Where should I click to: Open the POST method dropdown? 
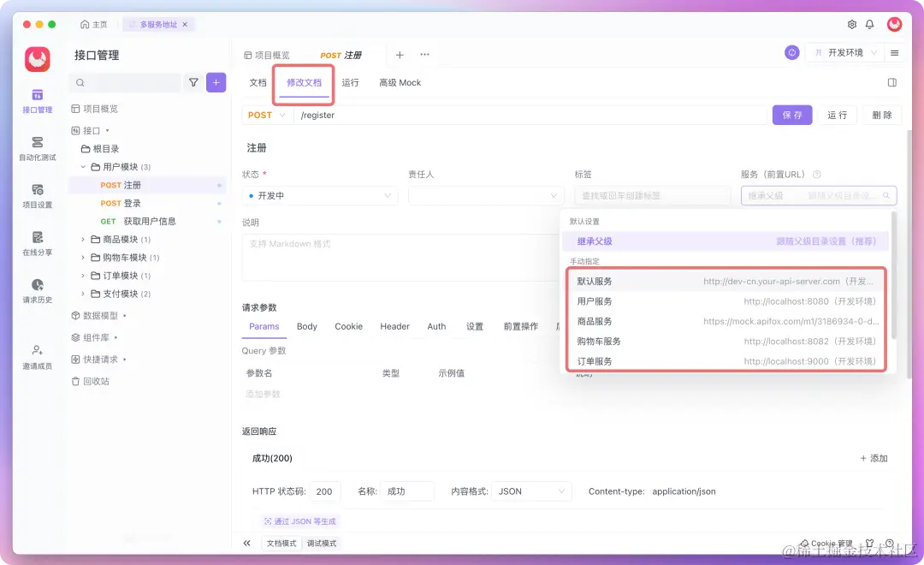[x=266, y=115]
